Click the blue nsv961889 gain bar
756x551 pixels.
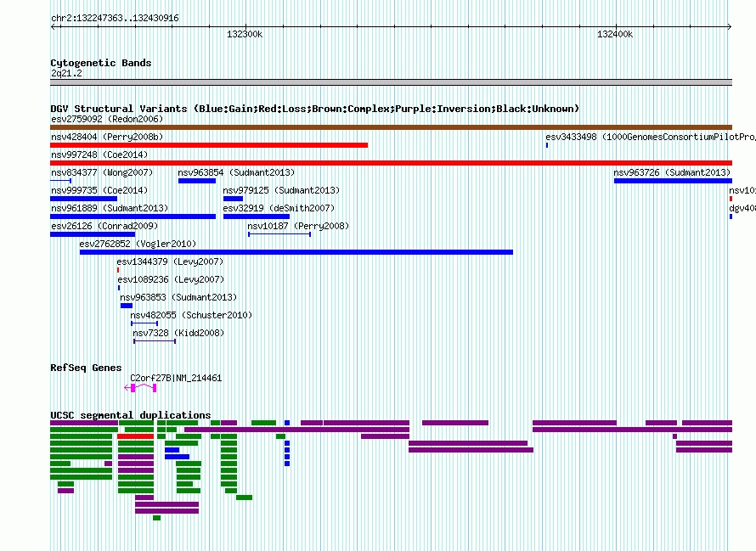pyautogui.click(x=133, y=216)
